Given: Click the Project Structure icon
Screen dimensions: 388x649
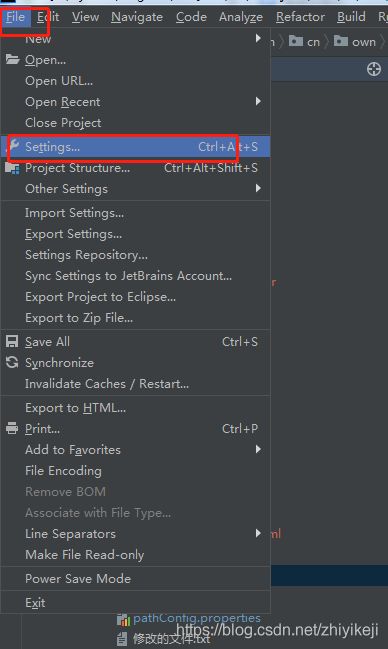Looking at the screenshot, I should (x=12, y=168).
